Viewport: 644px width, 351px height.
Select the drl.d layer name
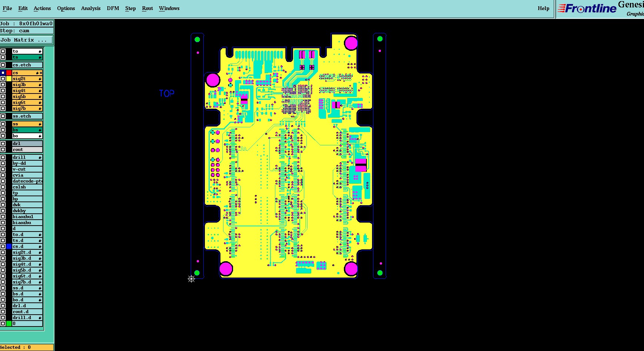click(27, 306)
